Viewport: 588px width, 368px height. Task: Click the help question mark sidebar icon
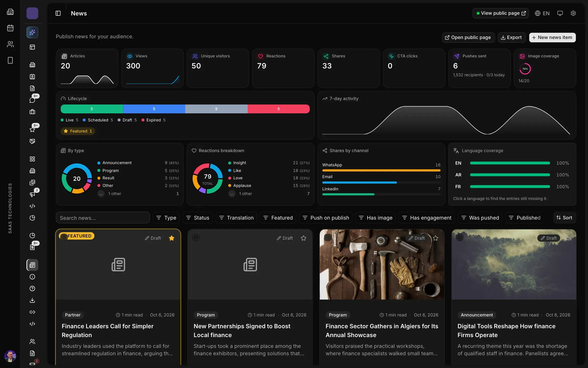point(32,289)
